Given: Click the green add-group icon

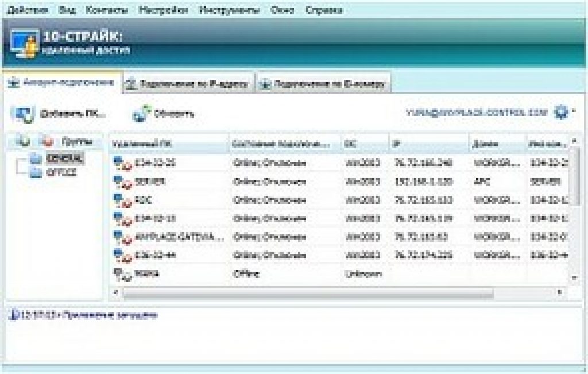Looking at the screenshot, I should pyautogui.click(x=22, y=141).
